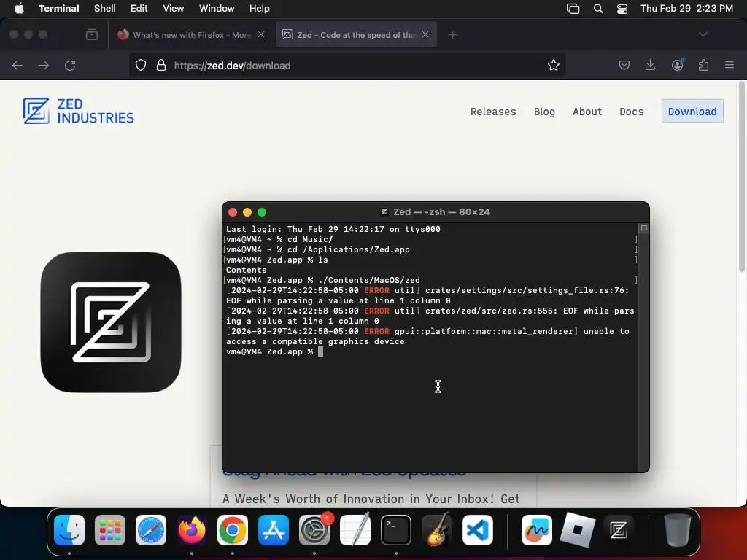Close the Zed browser tab
The width and height of the screenshot is (747, 560).
point(425,34)
